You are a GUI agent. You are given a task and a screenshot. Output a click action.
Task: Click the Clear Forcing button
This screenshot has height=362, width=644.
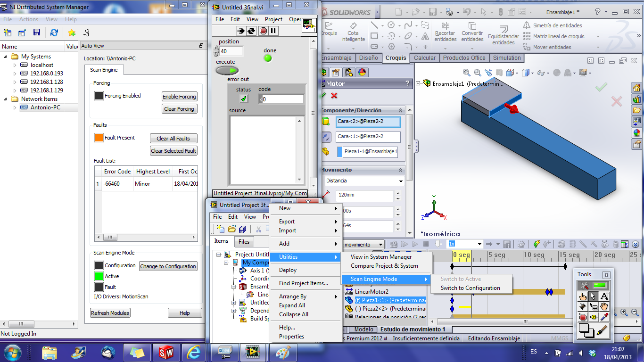point(179,109)
